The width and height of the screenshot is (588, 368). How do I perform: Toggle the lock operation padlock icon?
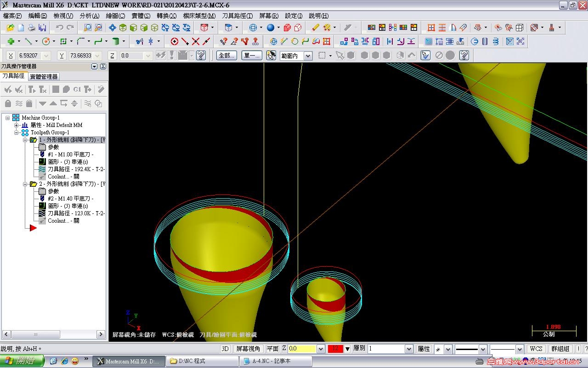pos(8,103)
